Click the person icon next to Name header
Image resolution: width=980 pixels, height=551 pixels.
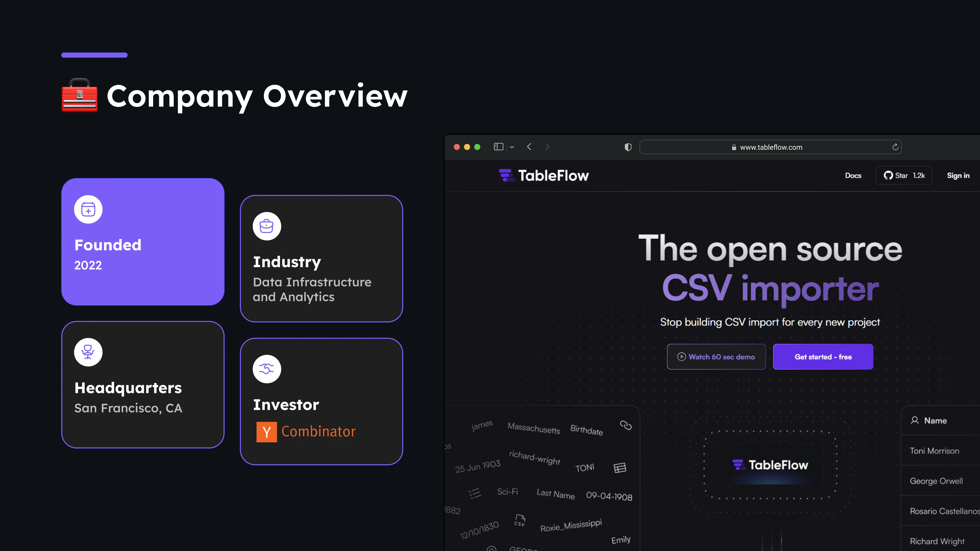915,420
